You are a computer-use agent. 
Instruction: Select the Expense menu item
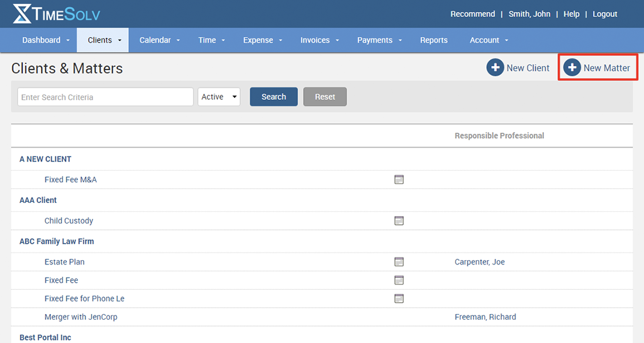tap(262, 40)
